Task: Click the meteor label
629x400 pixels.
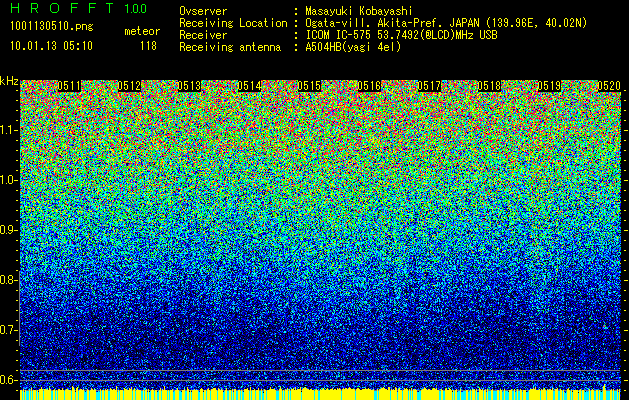Action: 142,31
